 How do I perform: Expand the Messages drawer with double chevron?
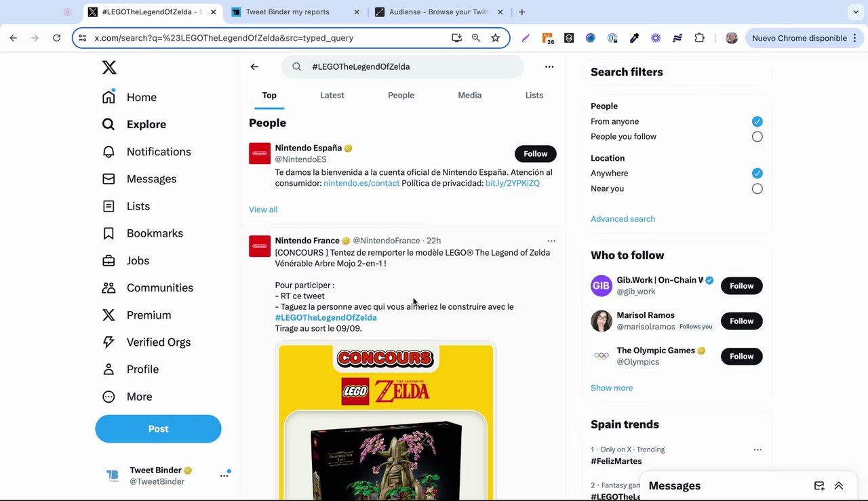(x=839, y=485)
